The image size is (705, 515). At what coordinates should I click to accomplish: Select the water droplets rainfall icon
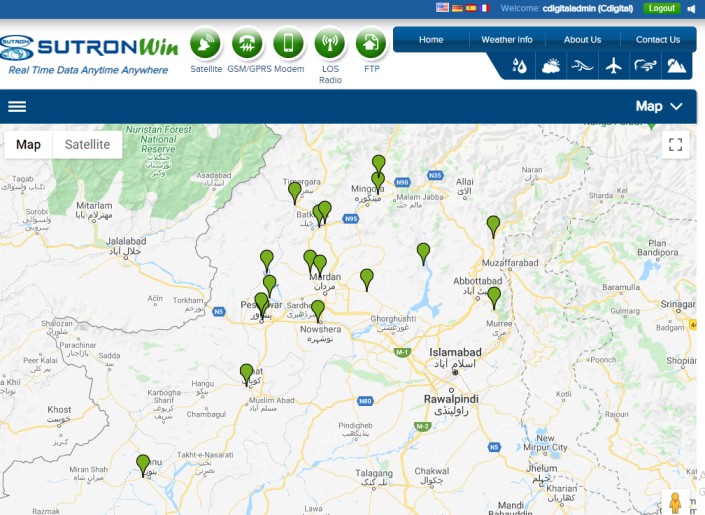pyautogui.click(x=519, y=67)
